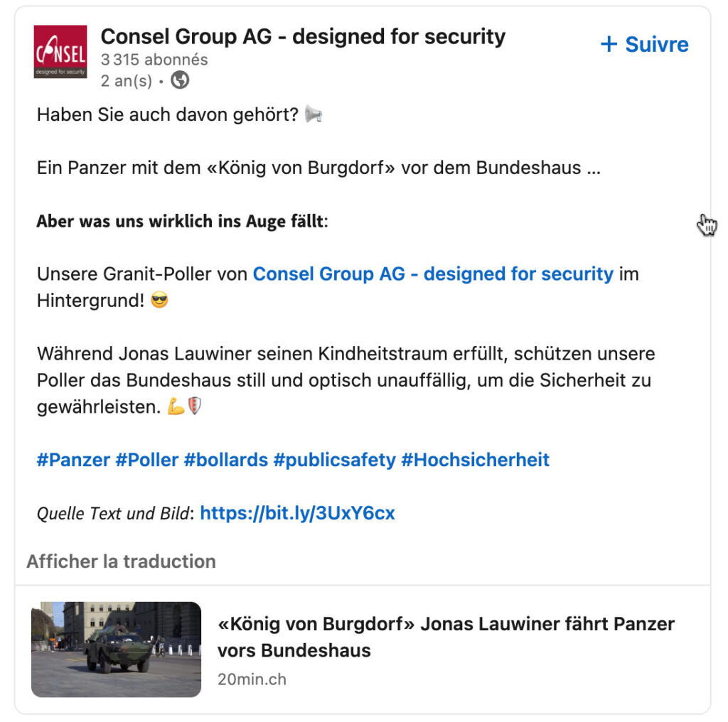
Task: Show translation via Afficher la traduction
Action: (x=121, y=561)
